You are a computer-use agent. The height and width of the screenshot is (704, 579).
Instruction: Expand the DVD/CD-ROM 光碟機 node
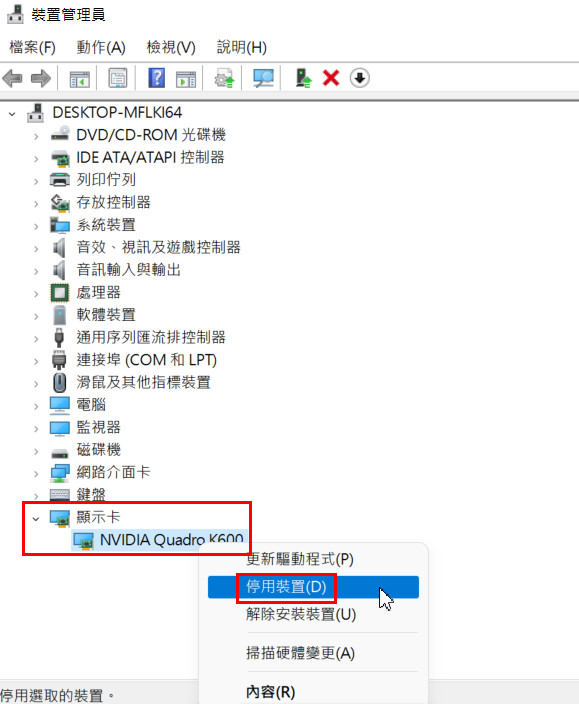pyautogui.click(x=36, y=136)
